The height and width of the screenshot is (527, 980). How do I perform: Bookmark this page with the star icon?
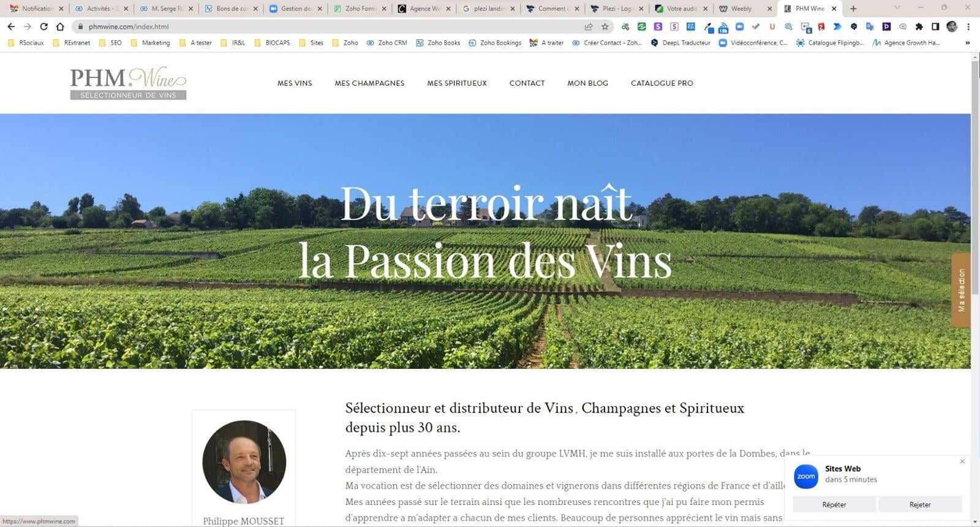click(605, 26)
